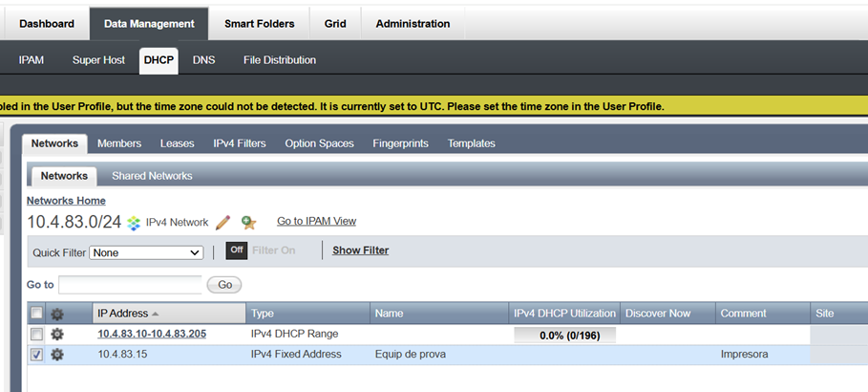Image resolution: width=868 pixels, height=392 pixels.
Task: Click the pencil edit icon for network 10.4.83.0/24
Action: pyautogui.click(x=223, y=223)
